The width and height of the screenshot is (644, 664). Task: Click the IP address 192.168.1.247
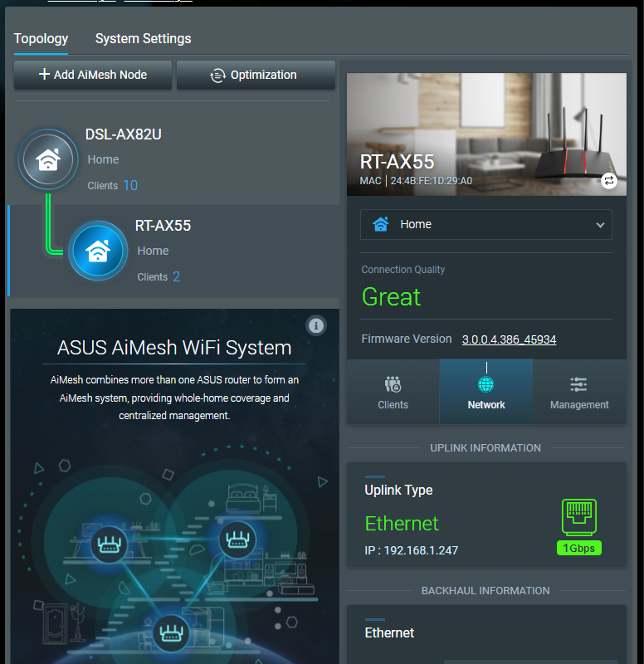coord(421,550)
